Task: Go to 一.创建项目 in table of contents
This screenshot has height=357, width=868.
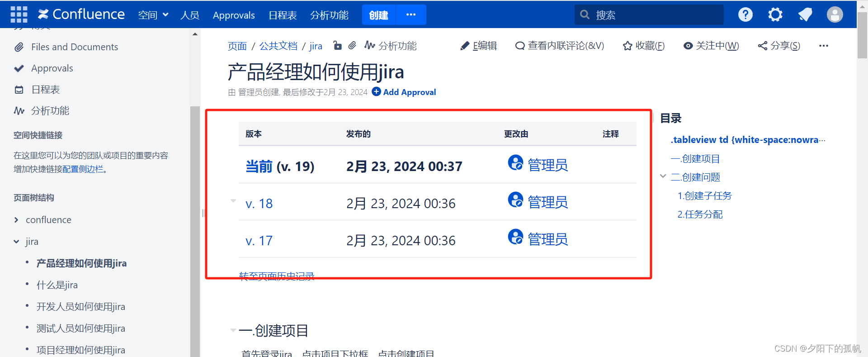Action: (x=695, y=159)
